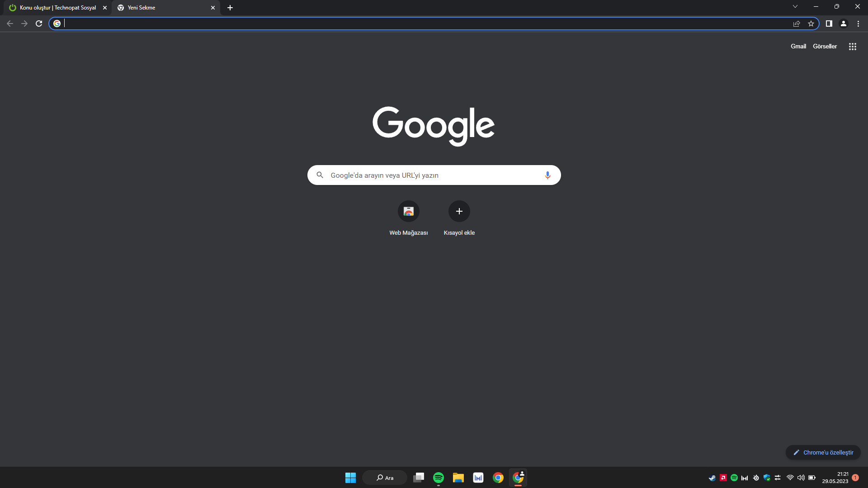This screenshot has height=488, width=868.
Task: Open the Chrome side panel
Action: 829,24
